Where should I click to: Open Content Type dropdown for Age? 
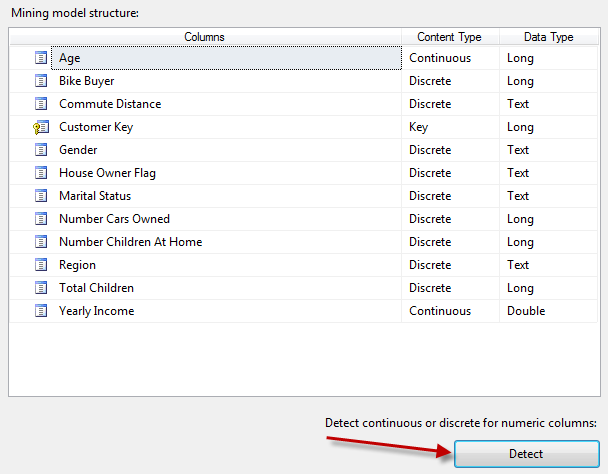[x=450, y=58]
